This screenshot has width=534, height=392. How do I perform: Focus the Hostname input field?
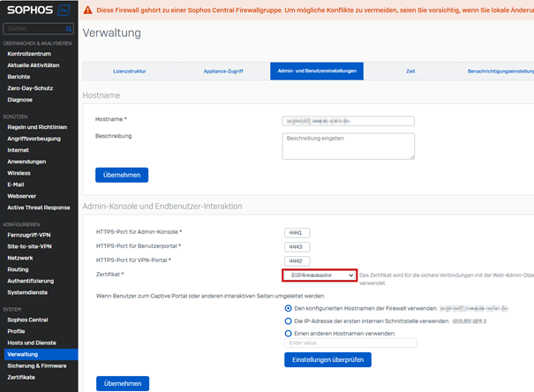click(348, 121)
